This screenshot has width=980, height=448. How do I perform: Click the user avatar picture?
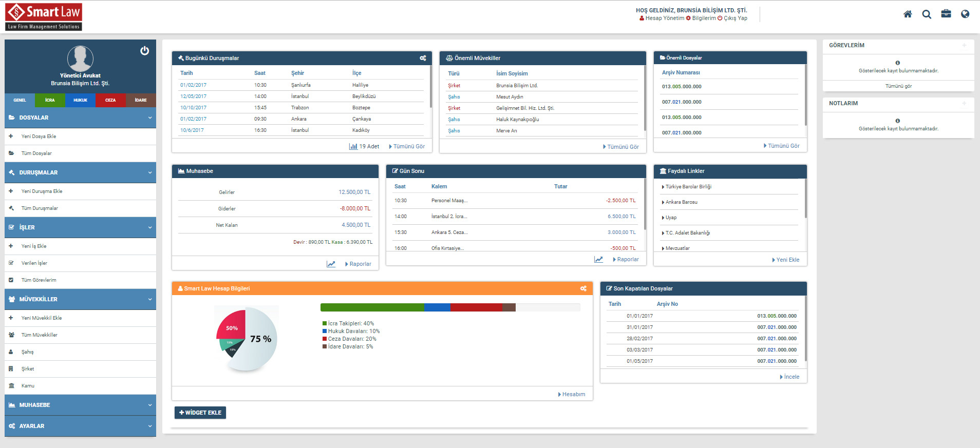coord(80,58)
